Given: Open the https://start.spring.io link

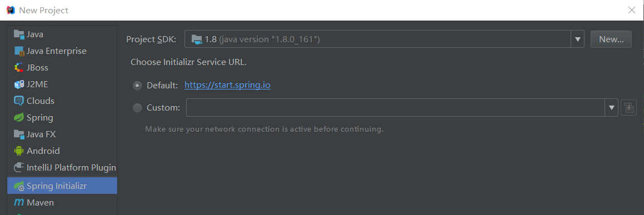Looking at the screenshot, I should [x=227, y=86].
